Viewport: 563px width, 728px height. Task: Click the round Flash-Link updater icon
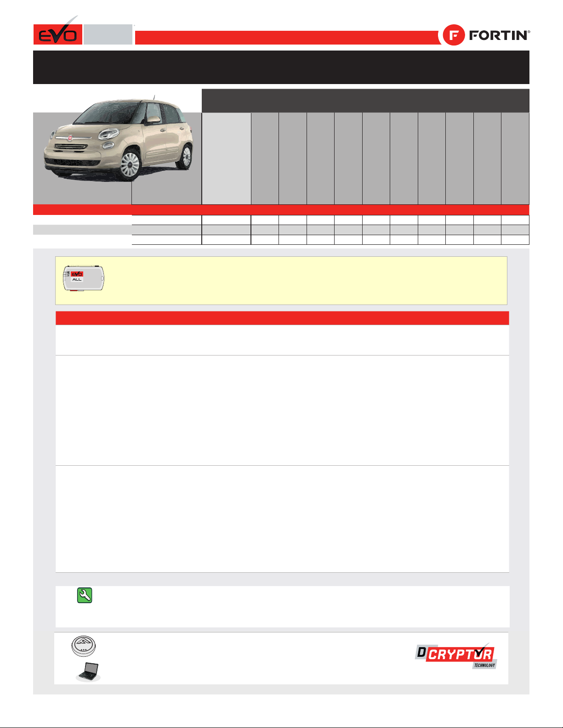click(83, 646)
